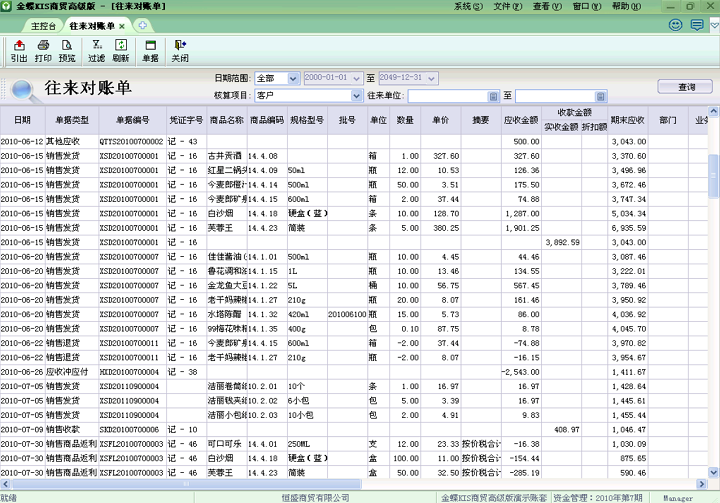This screenshot has height=503, width=720.
Task: Open the 查看 menu
Action: pyautogui.click(x=544, y=6)
